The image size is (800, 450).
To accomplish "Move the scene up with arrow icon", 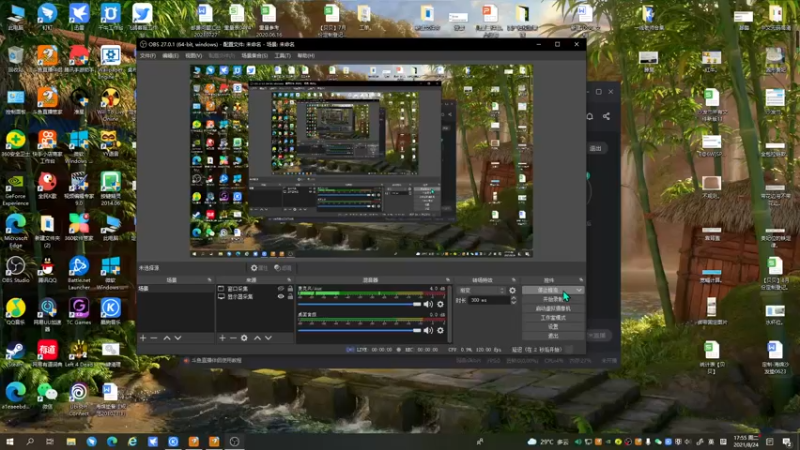I will click(x=167, y=338).
